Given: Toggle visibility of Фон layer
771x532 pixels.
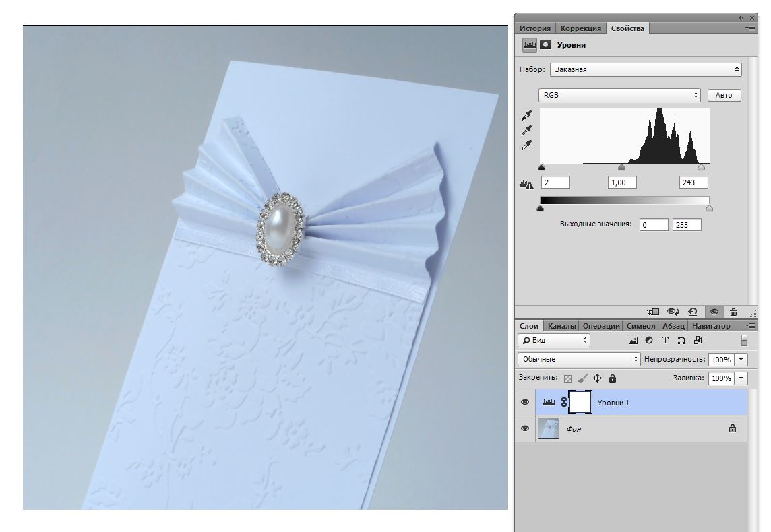Looking at the screenshot, I should click(525, 428).
